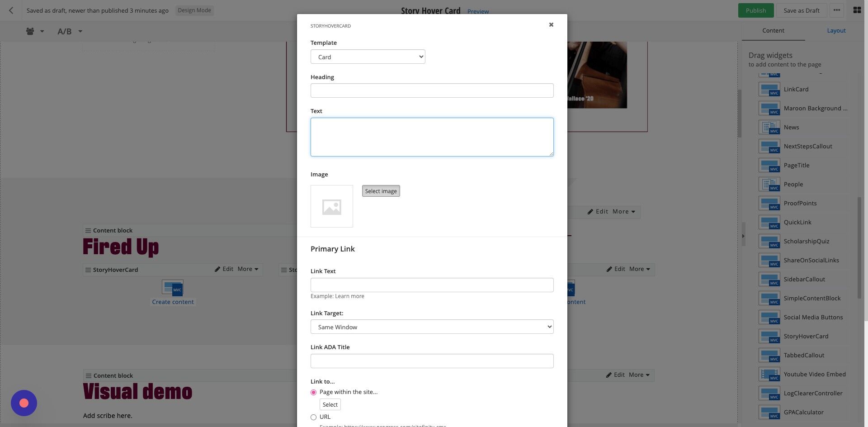The height and width of the screenshot is (427, 868).
Task: Click the GPACalculator widget icon
Action: point(769,413)
